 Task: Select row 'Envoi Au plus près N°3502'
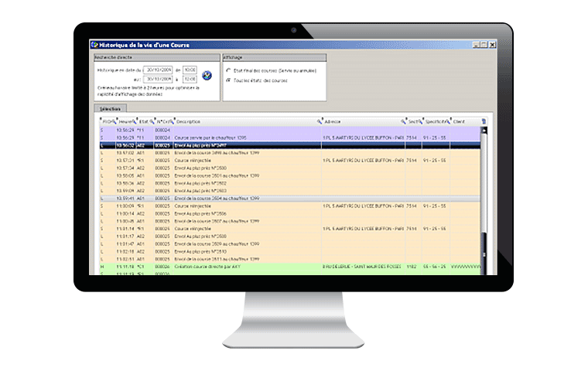[x=290, y=183]
